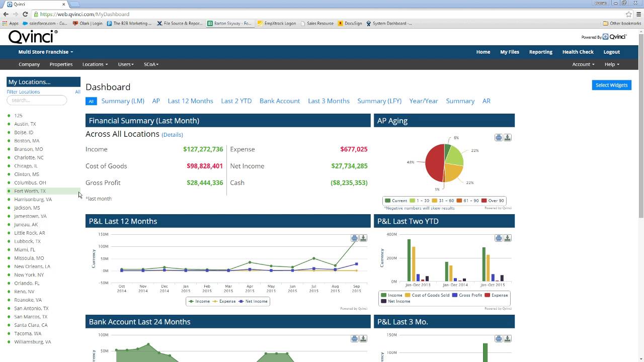Toggle 31 - 60 slice in AP Aging legend
The width and height of the screenshot is (644, 362).
point(444,201)
